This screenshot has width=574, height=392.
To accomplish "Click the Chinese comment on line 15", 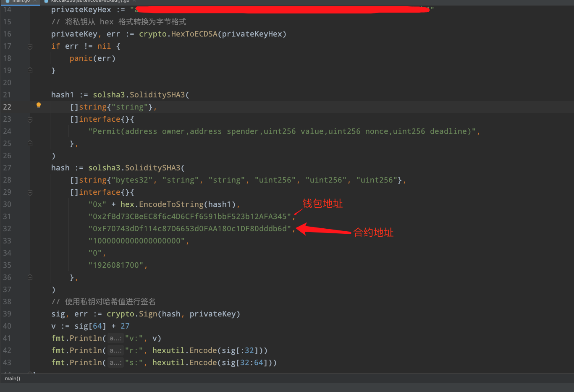I will pos(119,22).
